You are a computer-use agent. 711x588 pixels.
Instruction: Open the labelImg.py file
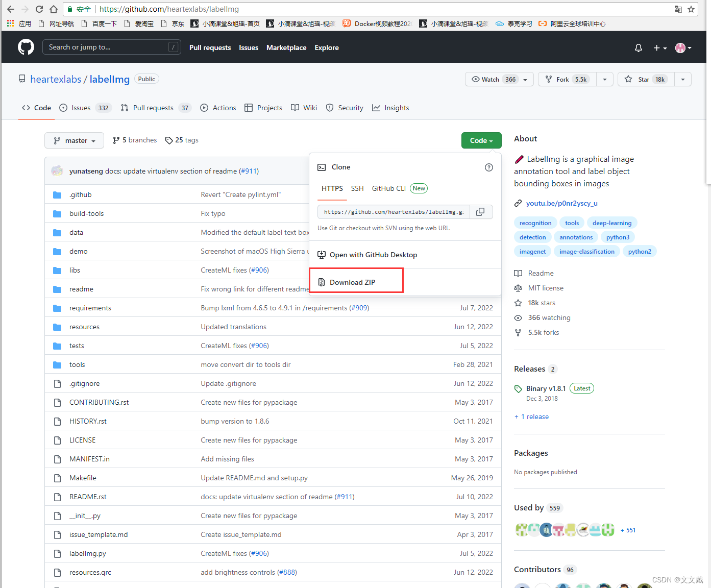88,553
